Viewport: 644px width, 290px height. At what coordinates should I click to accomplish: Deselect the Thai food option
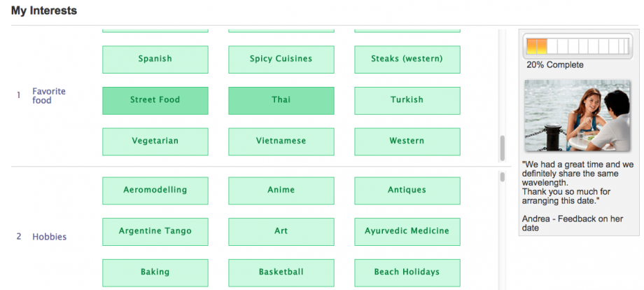coord(281,100)
